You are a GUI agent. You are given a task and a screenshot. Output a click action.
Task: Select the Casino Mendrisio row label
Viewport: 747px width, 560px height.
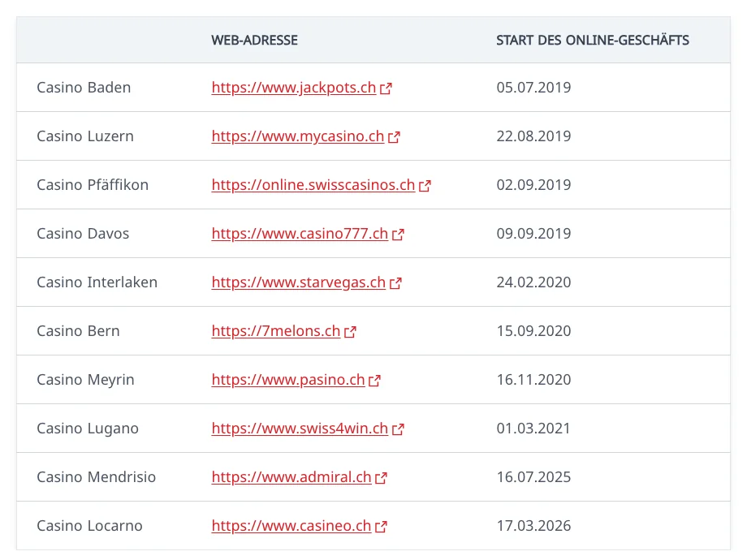click(97, 476)
